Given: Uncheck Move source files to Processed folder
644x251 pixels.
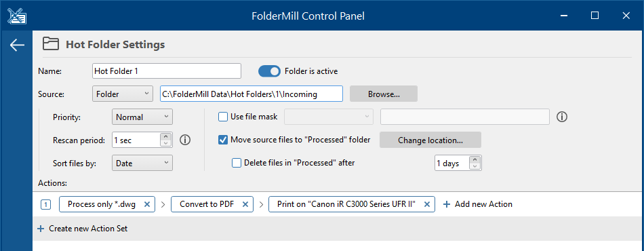Looking at the screenshot, I should [x=222, y=140].
